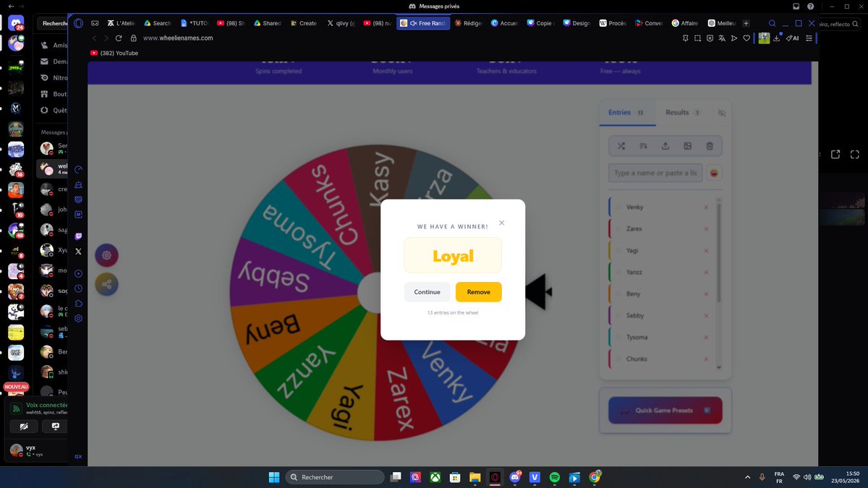Viewport: 868px width, 488px height.
Task: Go back in browser history
Action: click(x=94, y=38)
